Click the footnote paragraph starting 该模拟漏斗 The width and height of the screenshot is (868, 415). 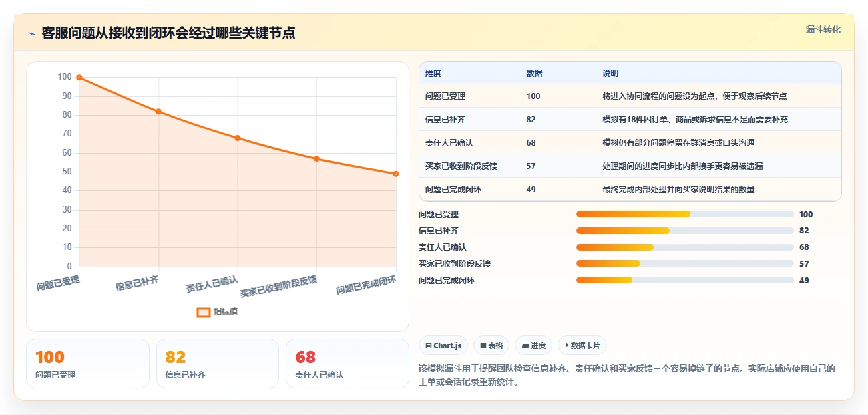click(x=627, y=376)
